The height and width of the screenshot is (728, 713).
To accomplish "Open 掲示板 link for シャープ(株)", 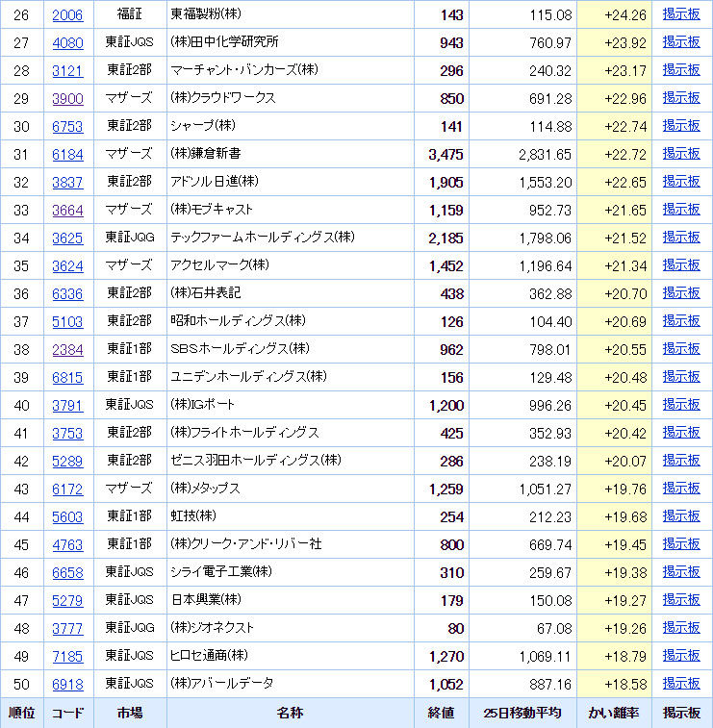I will [681, 126].
